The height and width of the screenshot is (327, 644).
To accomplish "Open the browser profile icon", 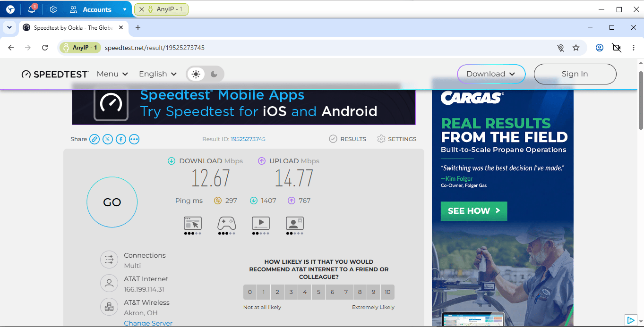I will pyautogui.click(x=600, y=48).
